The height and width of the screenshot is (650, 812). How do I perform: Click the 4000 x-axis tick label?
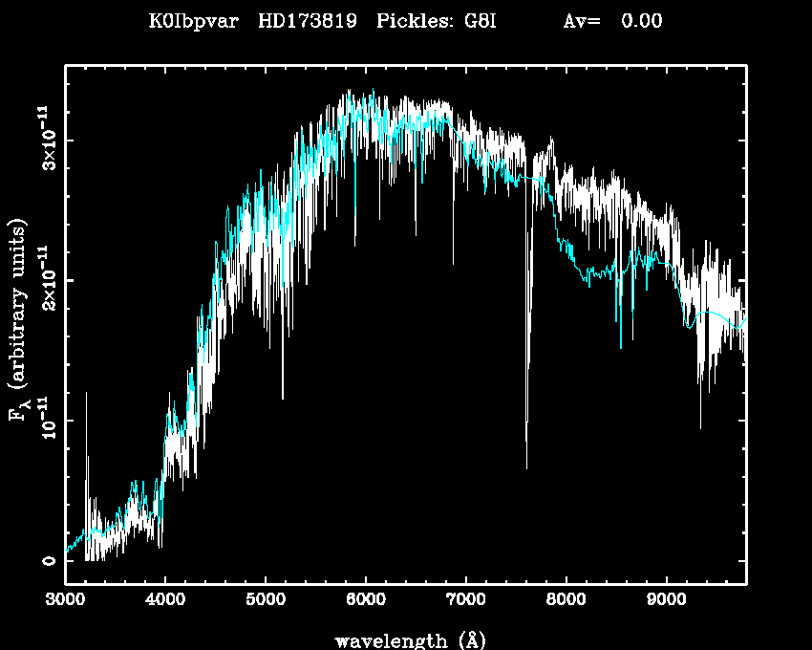coord(165,601)
